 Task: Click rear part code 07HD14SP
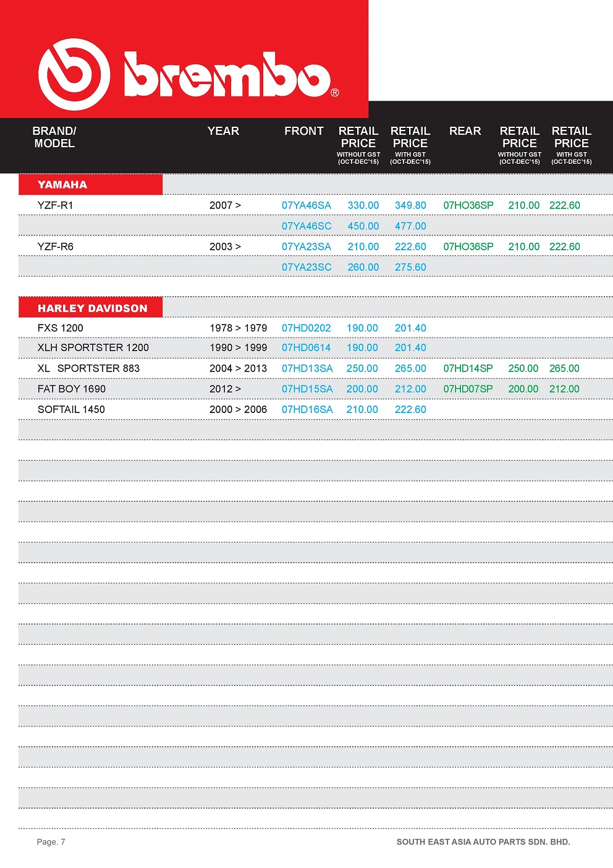[x=468, y=368]
